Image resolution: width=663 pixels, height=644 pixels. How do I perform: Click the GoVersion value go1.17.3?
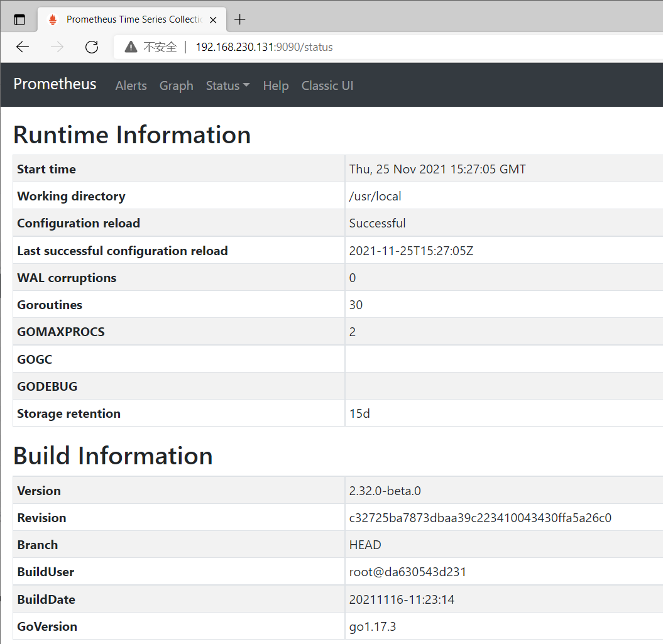[x=373, y=626]
